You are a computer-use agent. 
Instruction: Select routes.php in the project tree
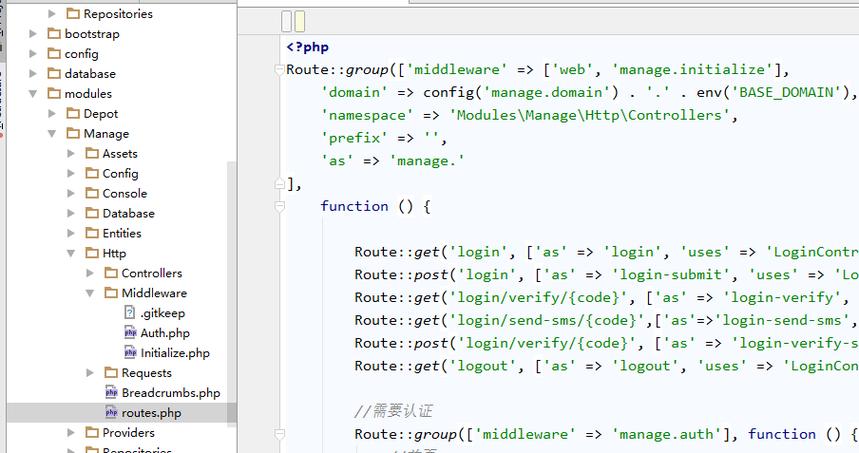pos(151,412)
